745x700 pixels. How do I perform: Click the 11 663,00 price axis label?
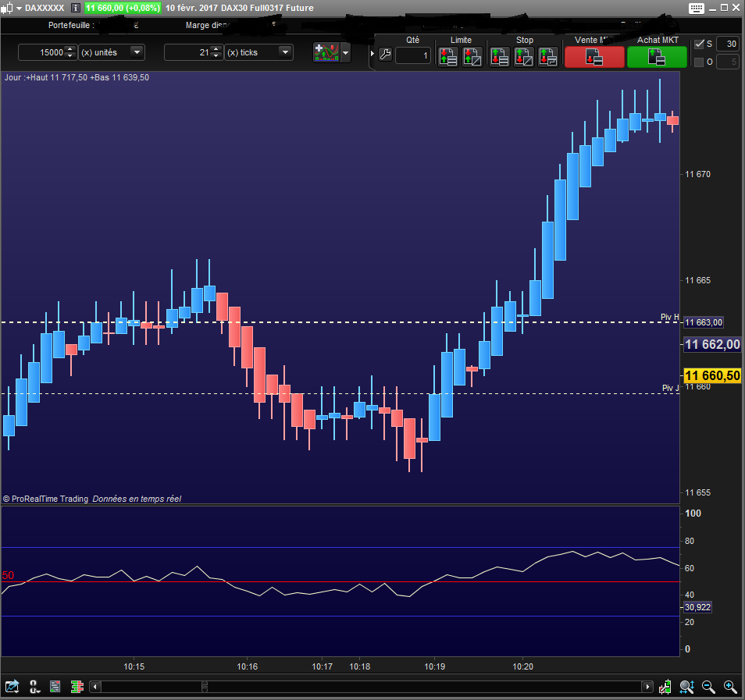tap(703, 322)
